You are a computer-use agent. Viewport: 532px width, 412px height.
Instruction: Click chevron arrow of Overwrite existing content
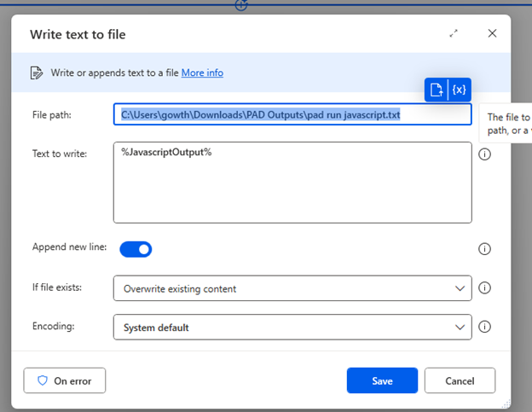[460, 288]
